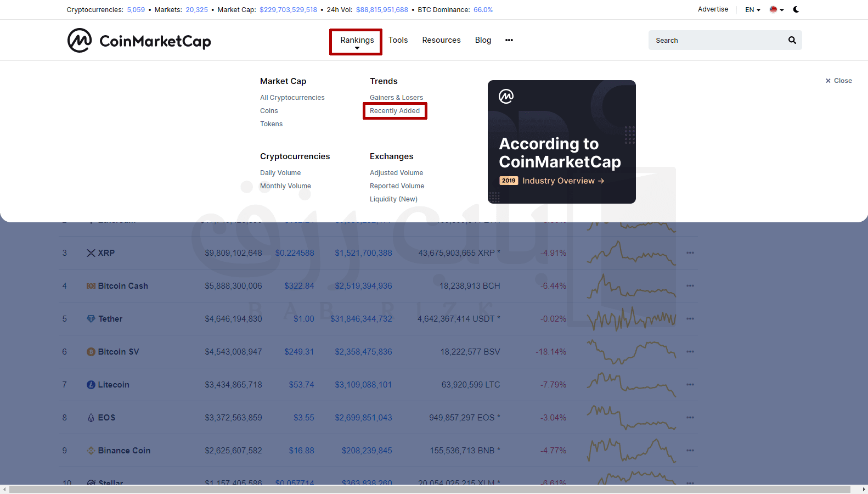Click the Advertise link

point(713,9)
